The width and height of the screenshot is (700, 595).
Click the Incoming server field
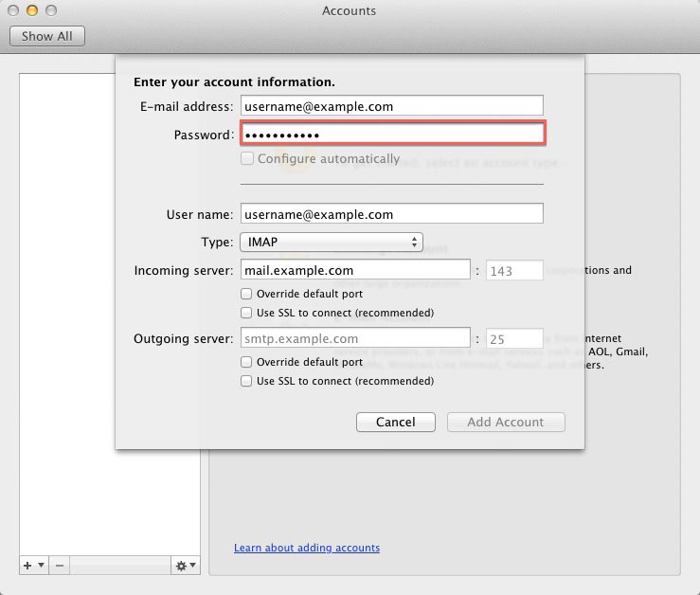tap(355, 271)
